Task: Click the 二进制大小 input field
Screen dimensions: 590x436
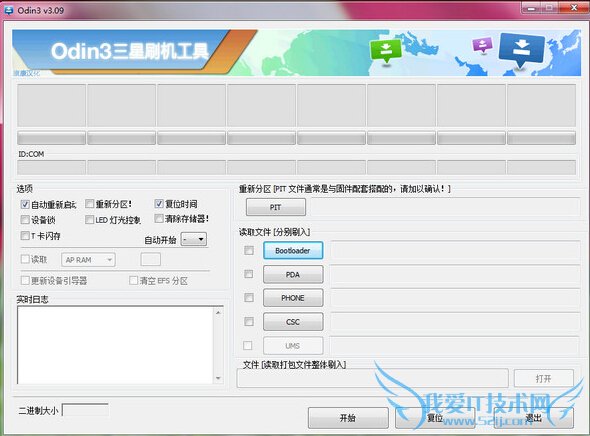Action: [85, 410]
